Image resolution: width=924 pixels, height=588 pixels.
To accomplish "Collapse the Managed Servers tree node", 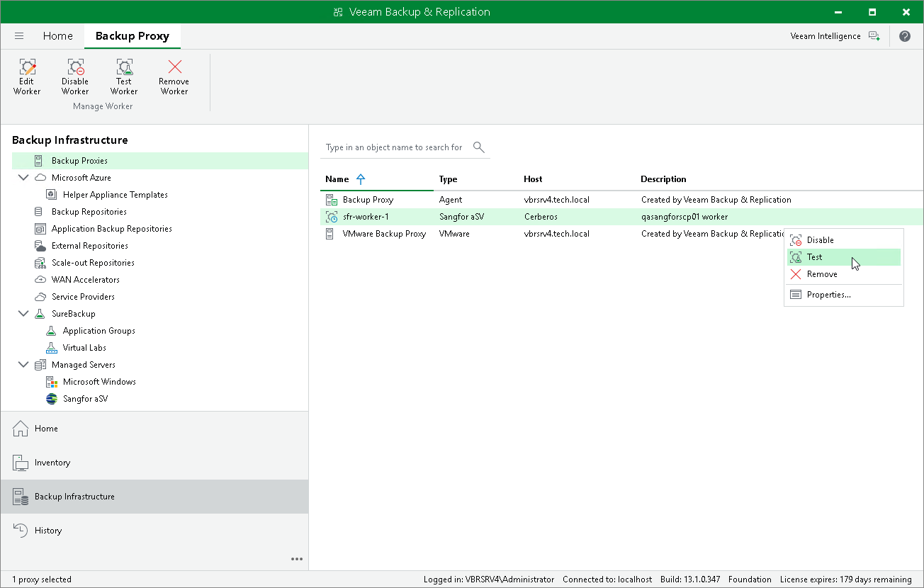I will [x=23, y=365].
